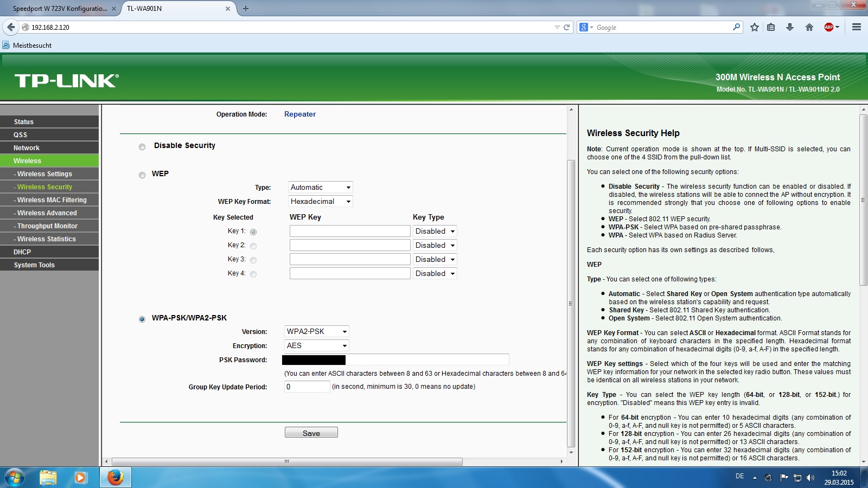Open the Wireless menu section

(49, 161)
